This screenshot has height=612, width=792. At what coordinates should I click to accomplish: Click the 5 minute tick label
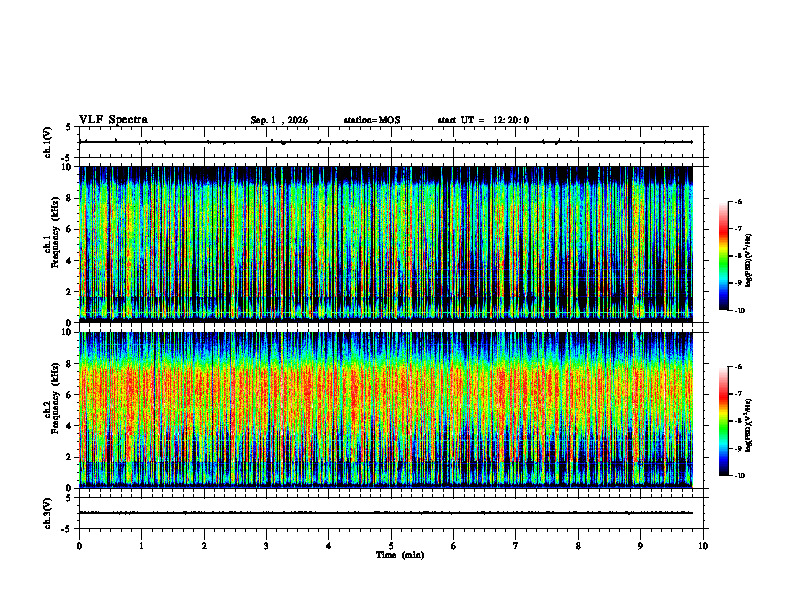click(x=391, y=546)
